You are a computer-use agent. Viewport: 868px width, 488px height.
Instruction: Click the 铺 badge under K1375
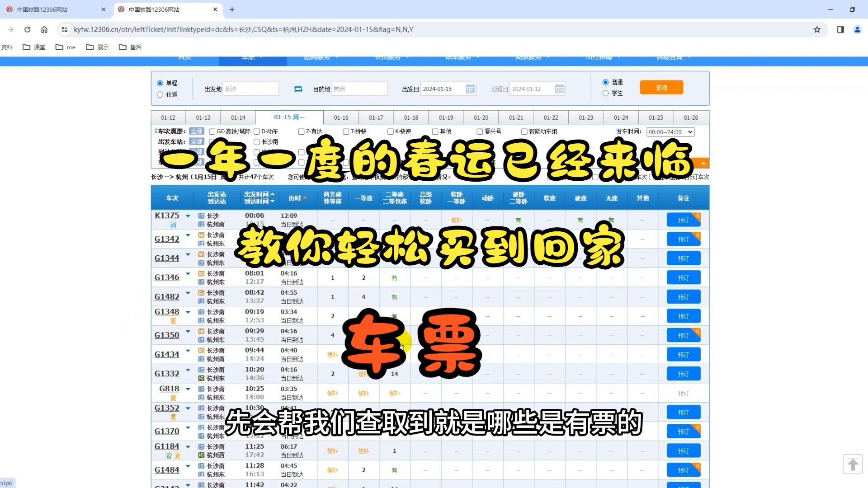pos(173,225)
